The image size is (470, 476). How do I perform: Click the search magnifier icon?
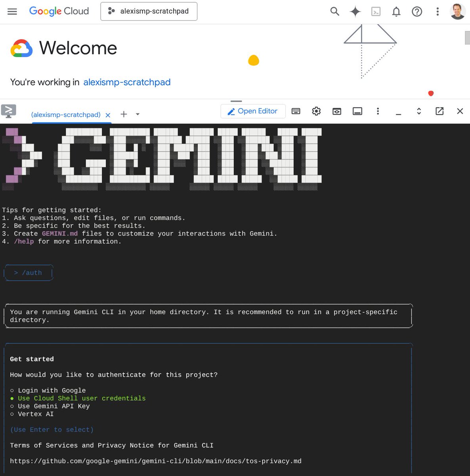pyautogui.click(x=335, y=12)
